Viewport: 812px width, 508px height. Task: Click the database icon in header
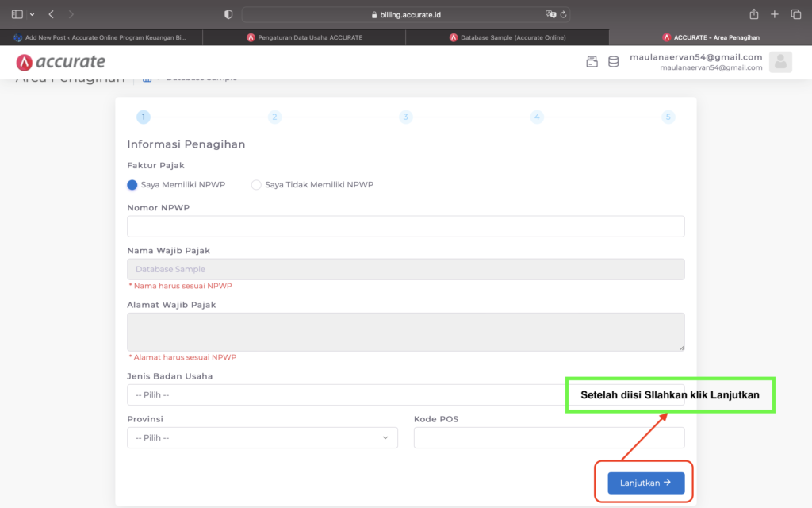613,62
